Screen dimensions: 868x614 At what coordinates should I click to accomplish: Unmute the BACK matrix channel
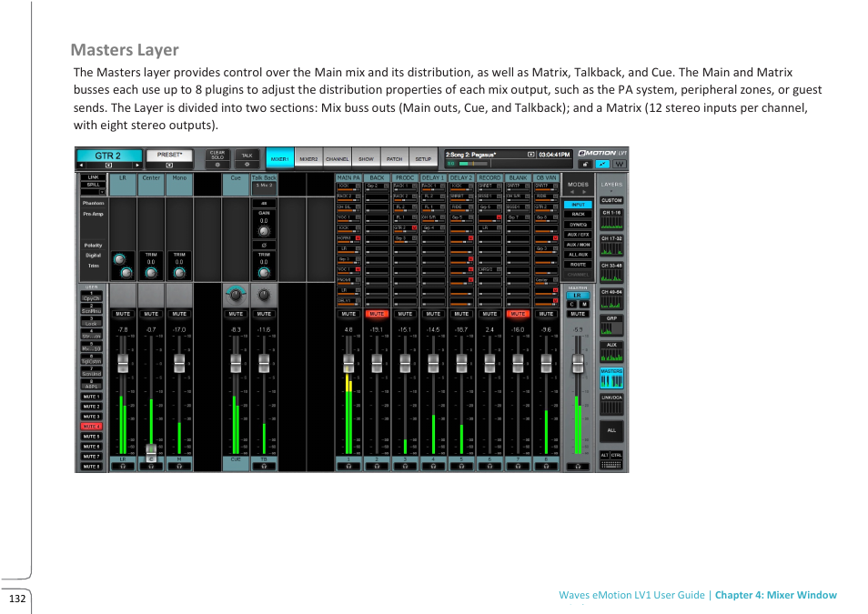[x=377, y=314]
